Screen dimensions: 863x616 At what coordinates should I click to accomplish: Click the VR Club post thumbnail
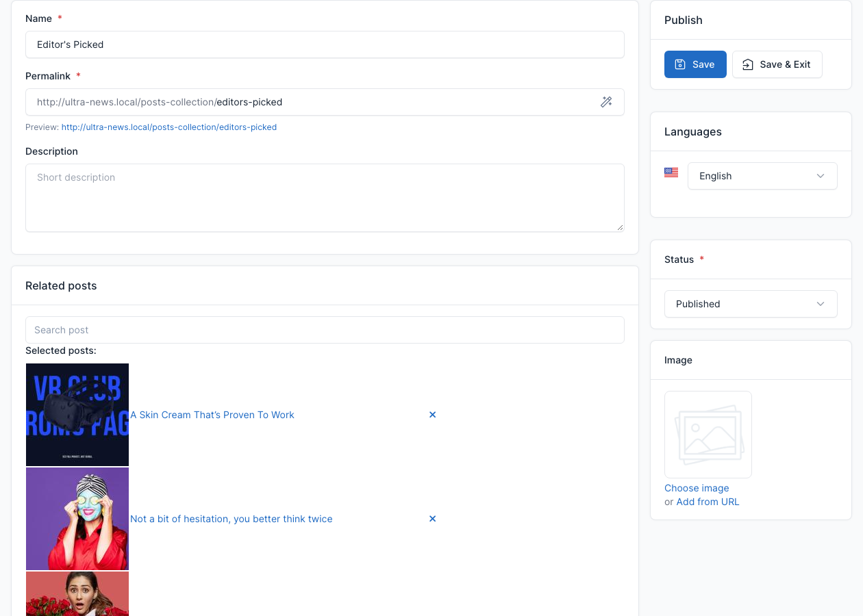pos(77,415)
